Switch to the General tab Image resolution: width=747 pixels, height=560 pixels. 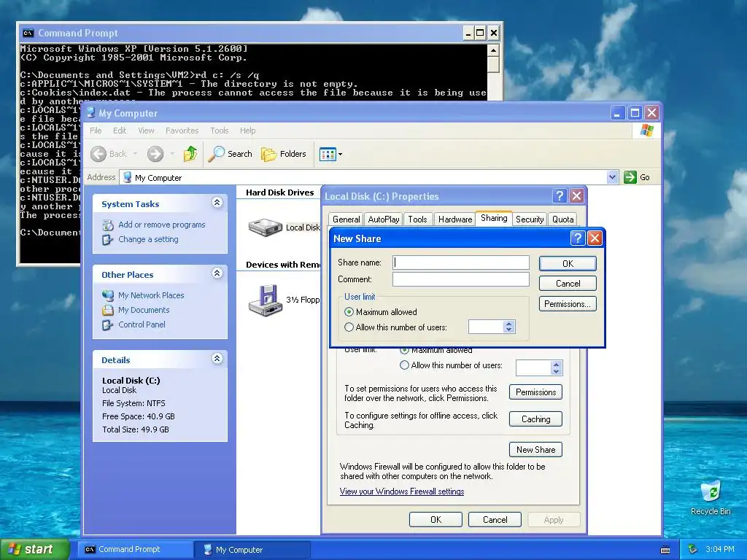pos(346,219)
